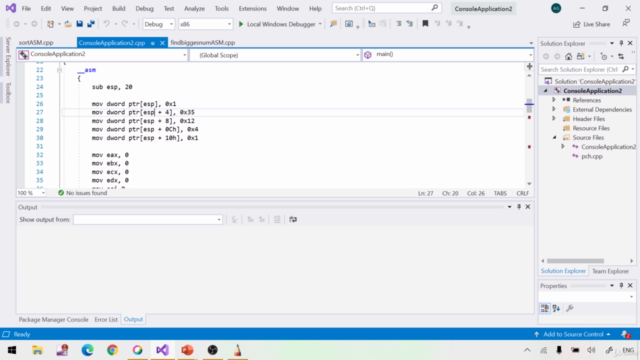Switch to the Team Explorer tab

(x=610, y=271)
